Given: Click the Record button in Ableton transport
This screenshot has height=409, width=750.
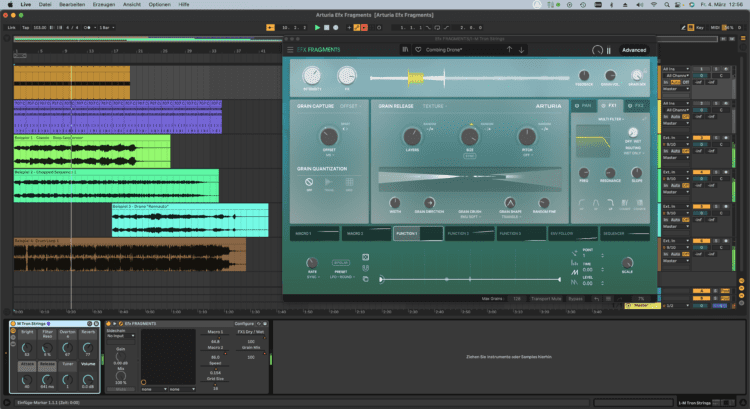Looking at the screenshot, I should pos(336,28).
